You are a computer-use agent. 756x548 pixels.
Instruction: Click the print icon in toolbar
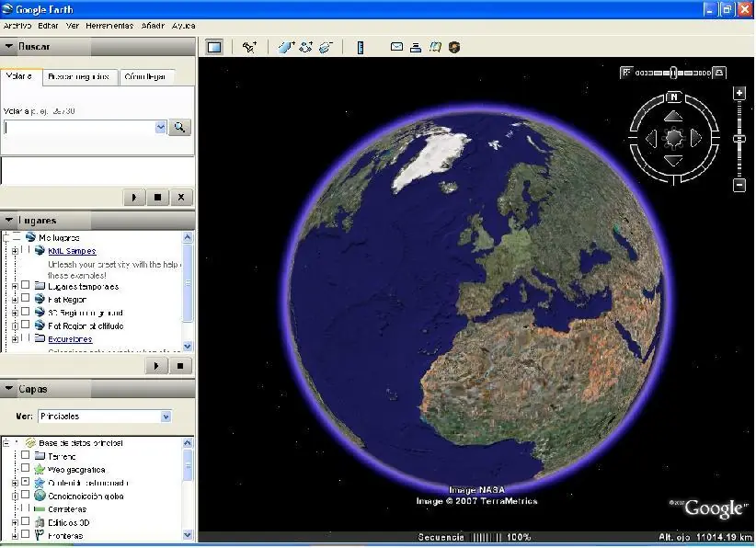tap(416, 47)
